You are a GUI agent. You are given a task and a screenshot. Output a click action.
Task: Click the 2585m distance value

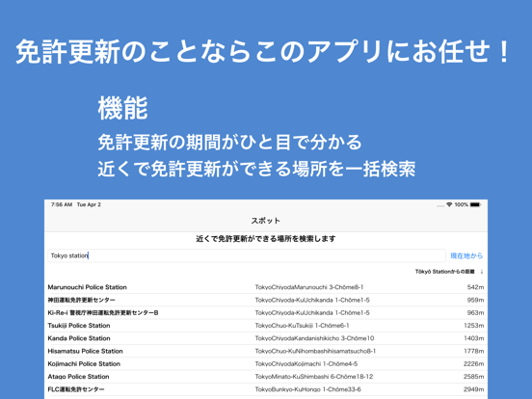(x=474, y=377)
